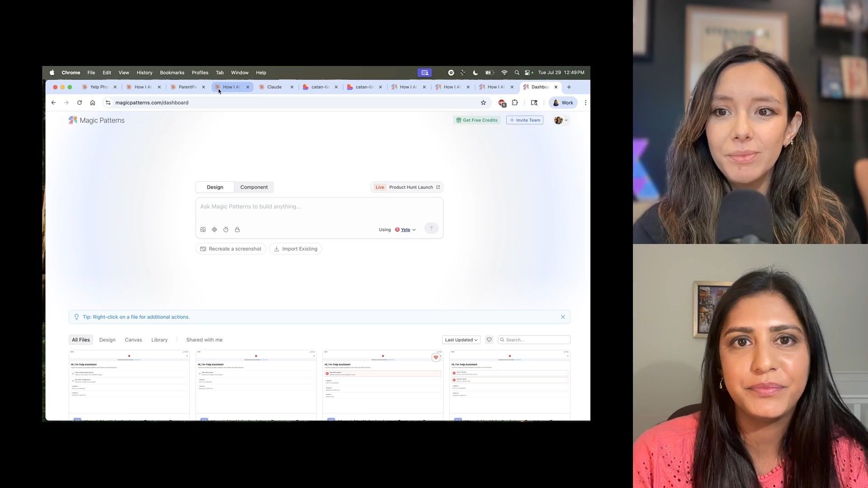The width and height of the screenshot is (868, 488).
Task: Switch to the Yelp Pho browser tab
Action: pos(99,87)
